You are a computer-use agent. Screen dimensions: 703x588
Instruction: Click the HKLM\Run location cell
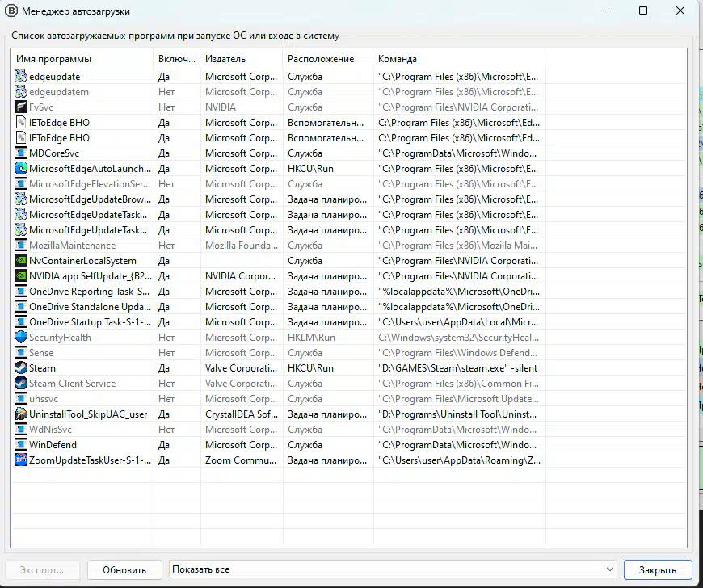pyautogui.click(x=311, y=338)
